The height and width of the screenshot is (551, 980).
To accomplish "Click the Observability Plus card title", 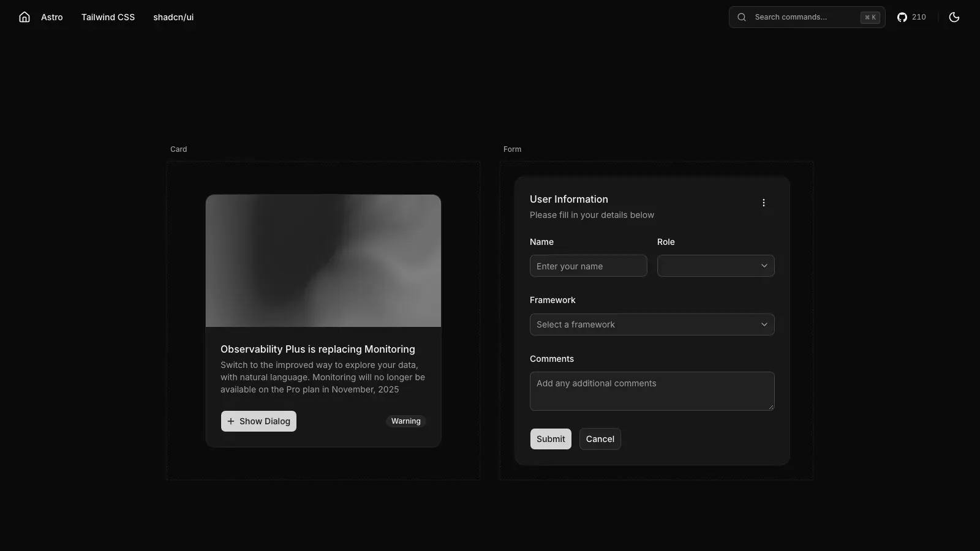I will [318, 349].
